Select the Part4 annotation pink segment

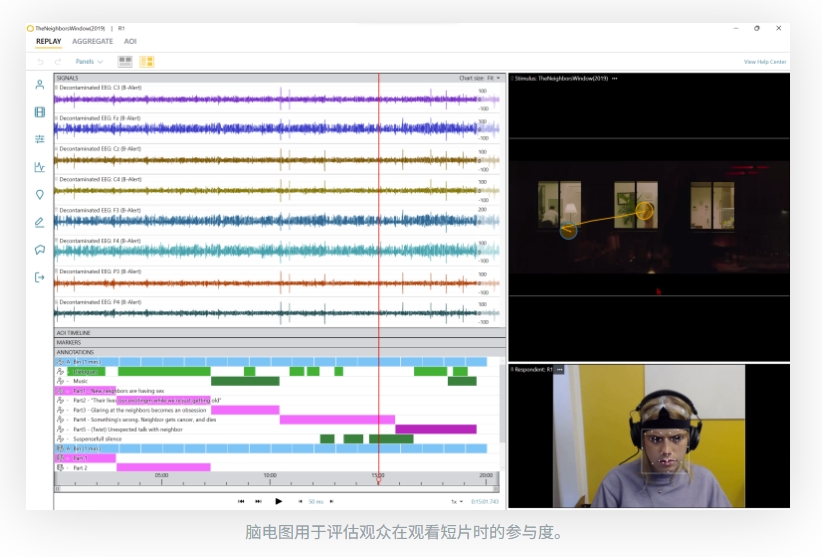336,419
